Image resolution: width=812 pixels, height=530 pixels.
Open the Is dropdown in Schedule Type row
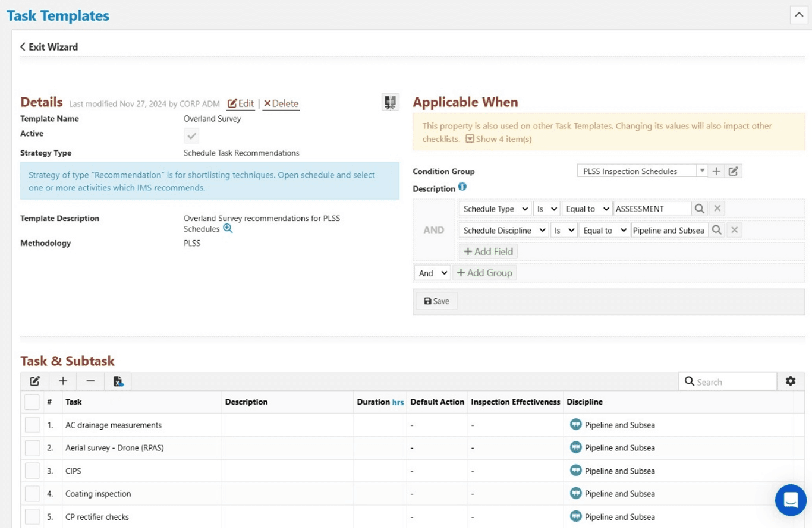click(546, 209)
